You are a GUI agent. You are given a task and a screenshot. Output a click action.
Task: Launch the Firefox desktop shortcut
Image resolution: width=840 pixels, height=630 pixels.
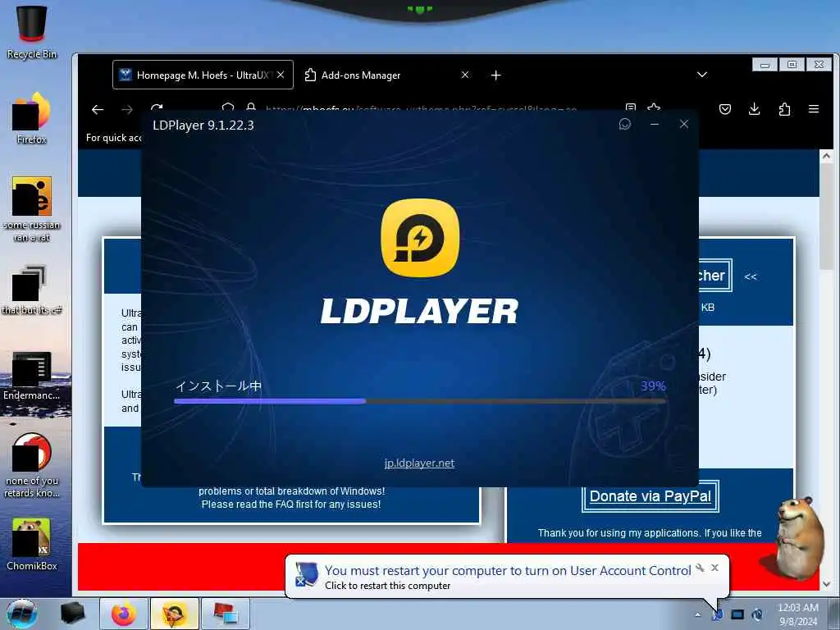click(32, 118)
